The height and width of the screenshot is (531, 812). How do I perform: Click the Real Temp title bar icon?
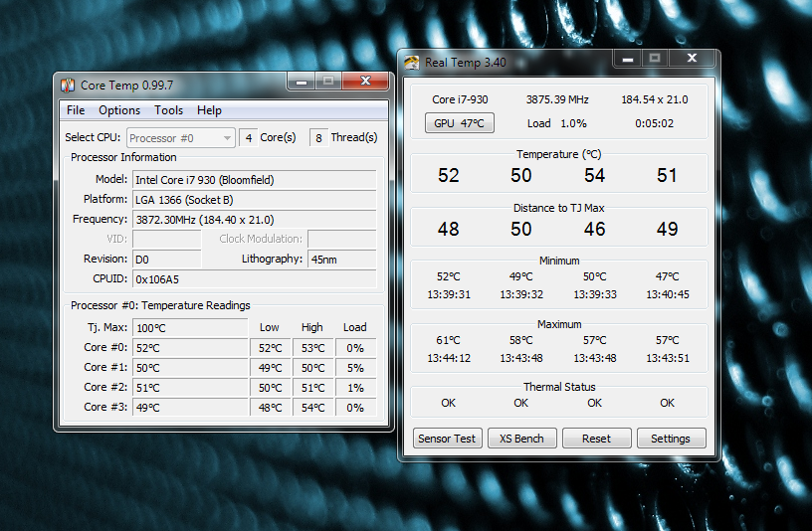(x=412, y=63)
